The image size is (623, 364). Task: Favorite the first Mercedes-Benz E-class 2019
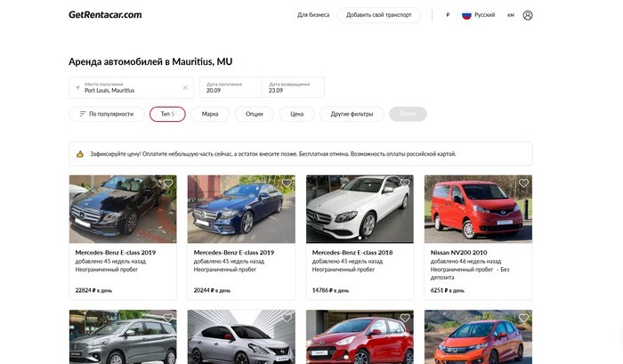tap(167, 183)
